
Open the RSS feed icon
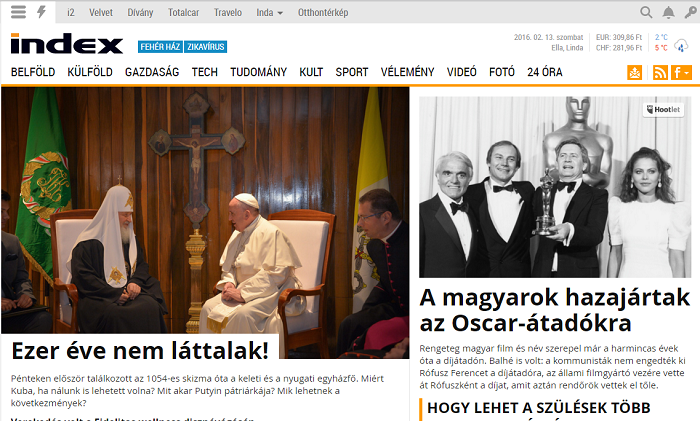point(660,72)
